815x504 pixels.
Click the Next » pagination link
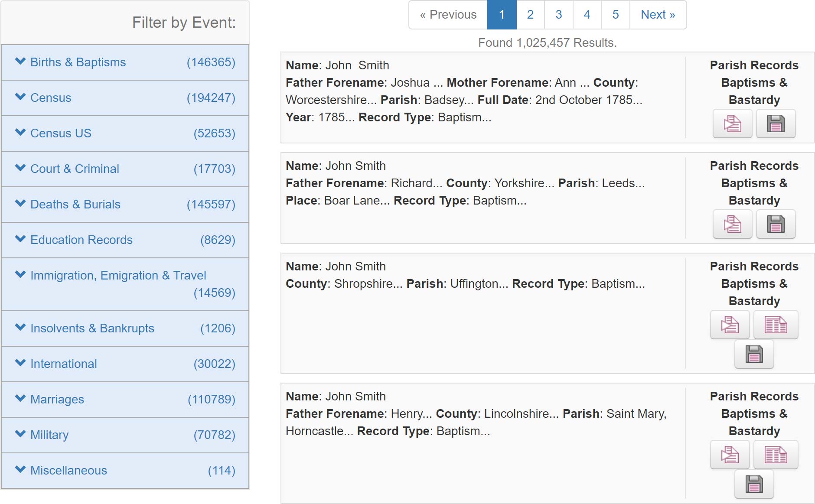(x=658, y=15)
